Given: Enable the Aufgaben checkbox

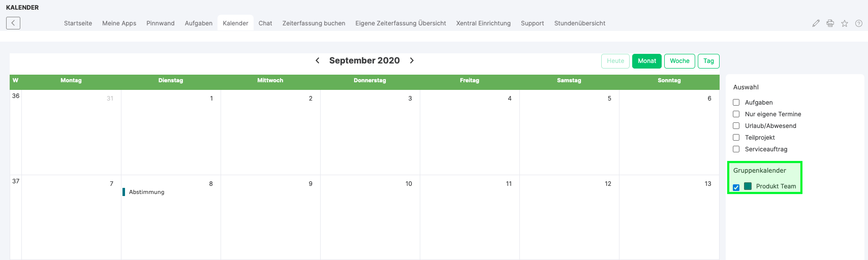Looking at the screenshot, I should point(736,103).
